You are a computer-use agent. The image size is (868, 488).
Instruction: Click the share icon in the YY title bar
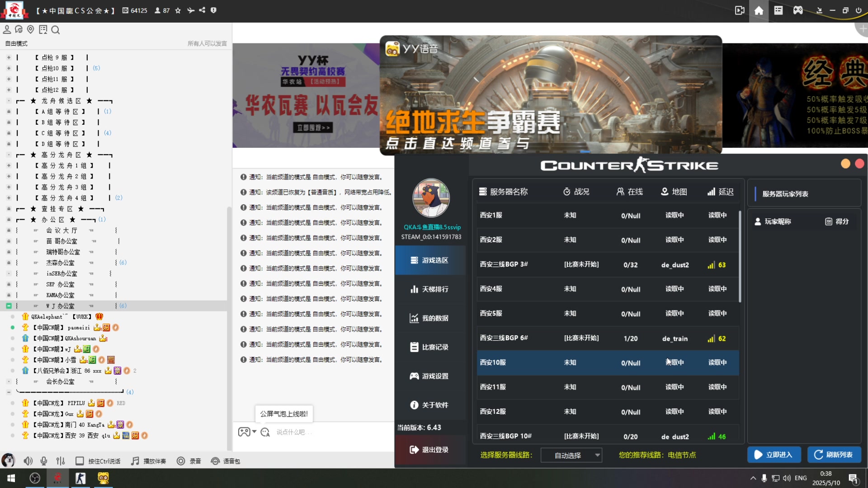pyautogui.click(x=202, y=10)
